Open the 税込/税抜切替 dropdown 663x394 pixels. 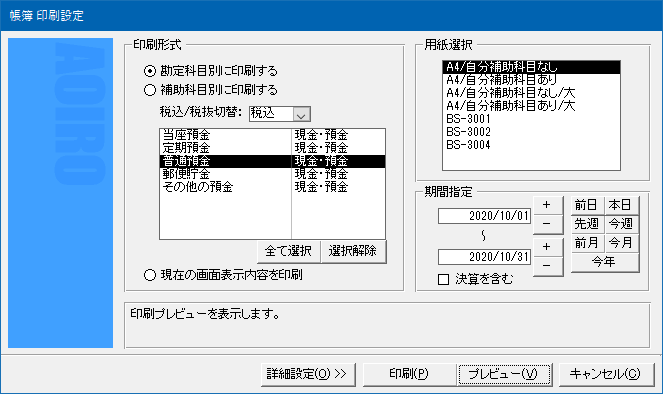301,114
